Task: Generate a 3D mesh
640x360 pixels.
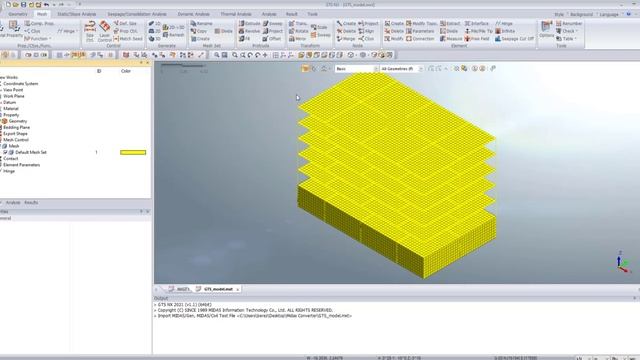Action: (155, 39)
